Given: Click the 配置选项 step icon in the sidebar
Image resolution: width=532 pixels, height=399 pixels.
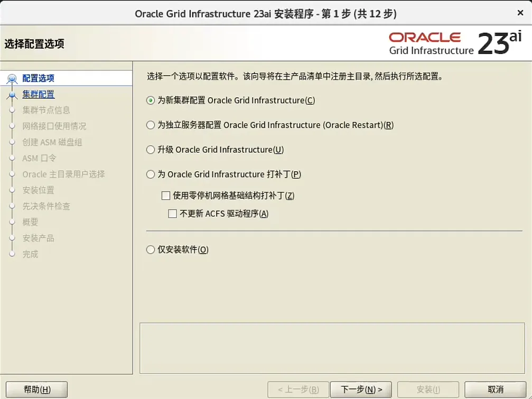Looking at the screenshot, I should click(13, 78).
